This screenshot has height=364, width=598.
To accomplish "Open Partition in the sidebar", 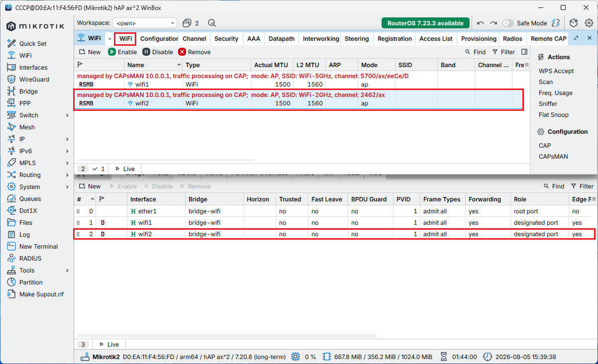I will [x=31, y=282].
